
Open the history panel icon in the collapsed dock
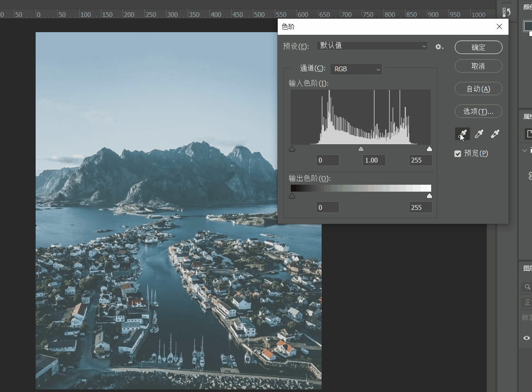[x=506, y=12]
